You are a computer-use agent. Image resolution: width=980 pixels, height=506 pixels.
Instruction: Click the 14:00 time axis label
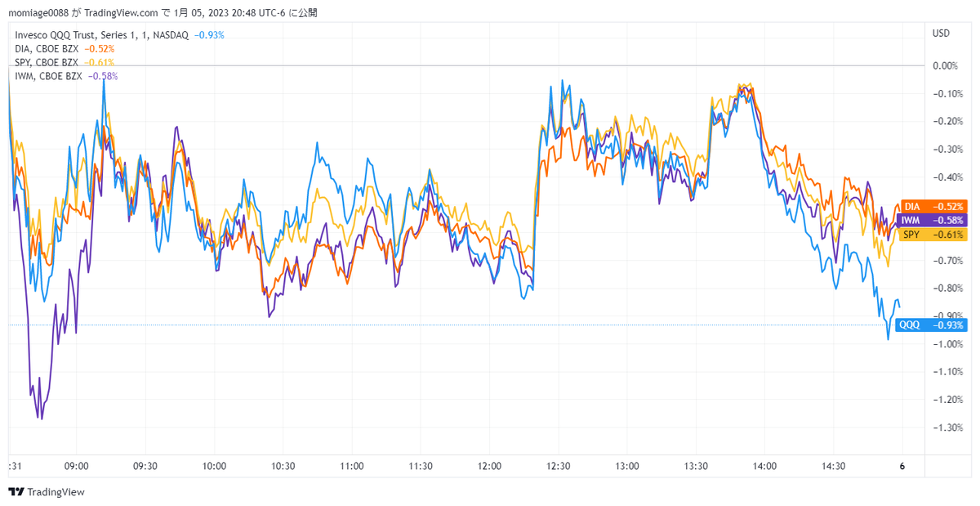(765, 466)
